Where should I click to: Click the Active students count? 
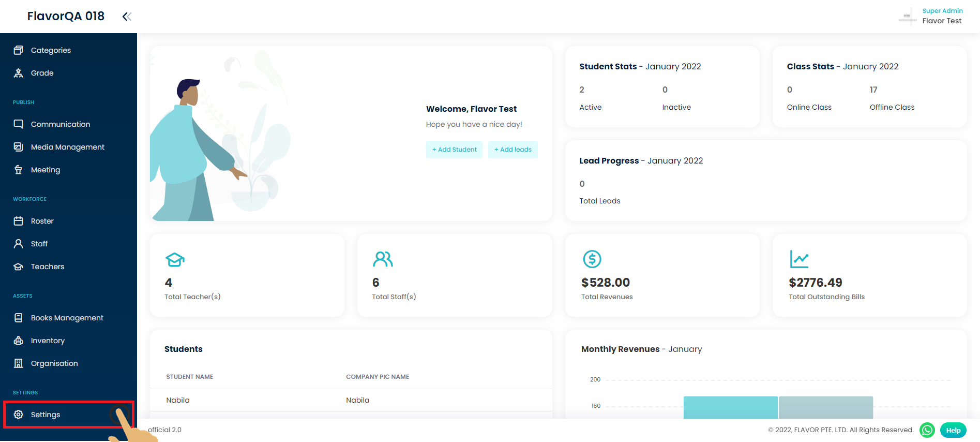point(582,90)
